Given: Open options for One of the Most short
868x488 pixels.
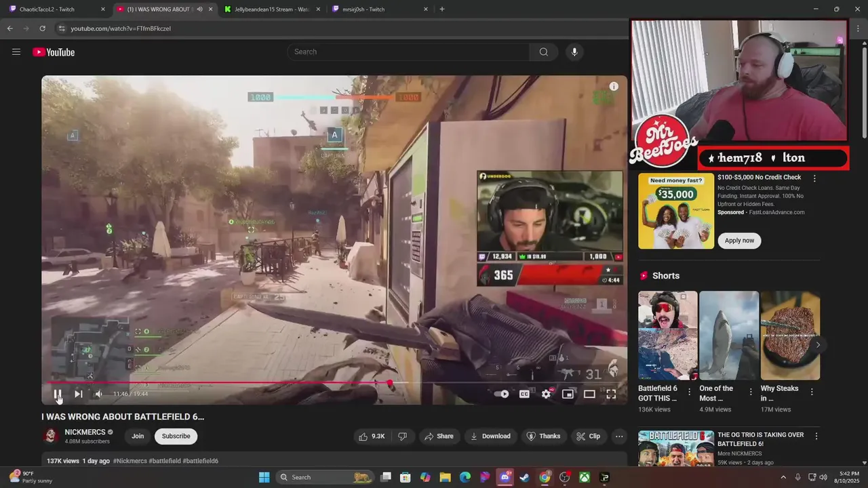Looking at the screenshot, I should click(751, 392).
